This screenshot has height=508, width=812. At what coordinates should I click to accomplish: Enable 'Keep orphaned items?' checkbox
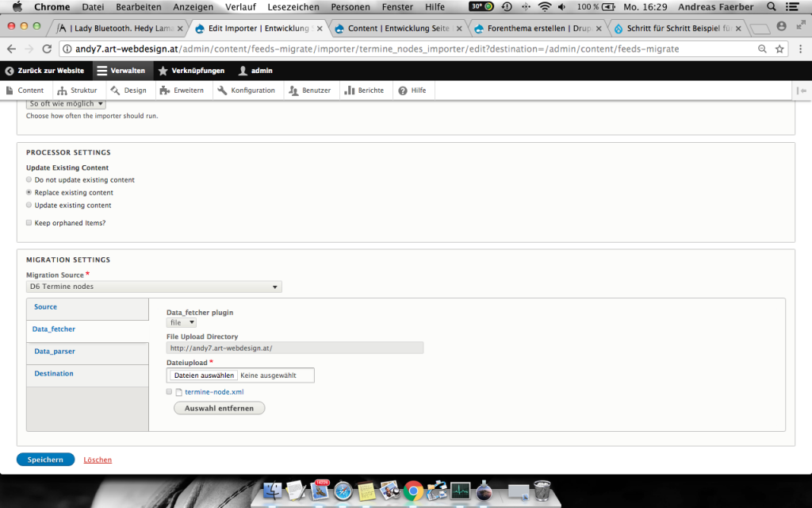coord(29,223)
